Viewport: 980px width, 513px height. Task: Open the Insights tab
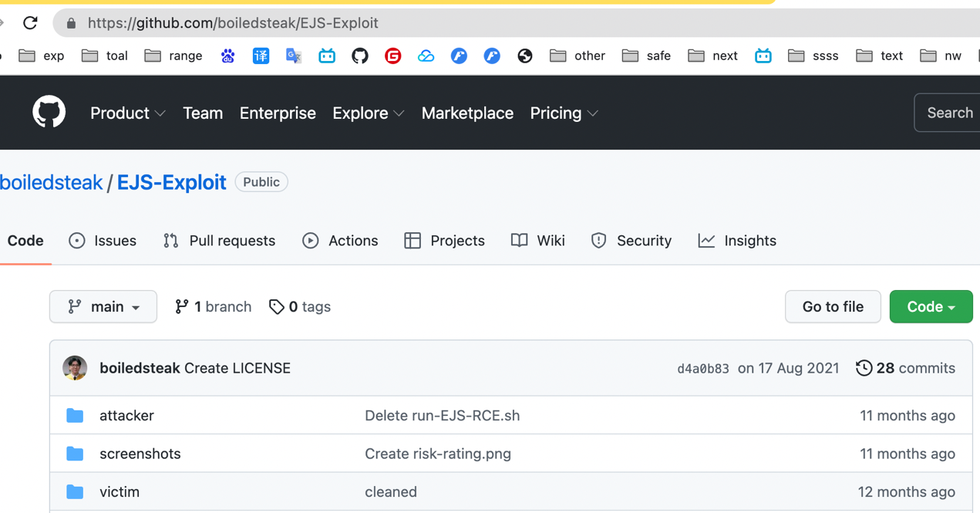(737, 241)
